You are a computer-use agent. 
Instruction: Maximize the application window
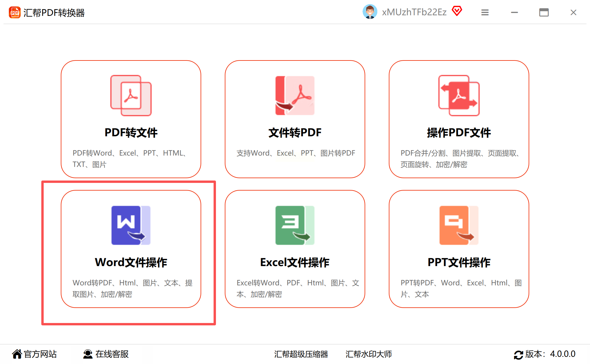point(544,12)
